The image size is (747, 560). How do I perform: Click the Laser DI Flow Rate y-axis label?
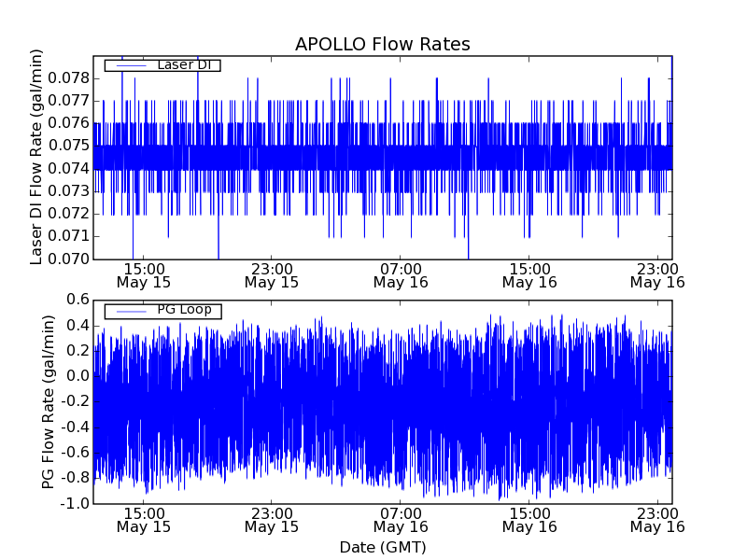click(37, 157)
